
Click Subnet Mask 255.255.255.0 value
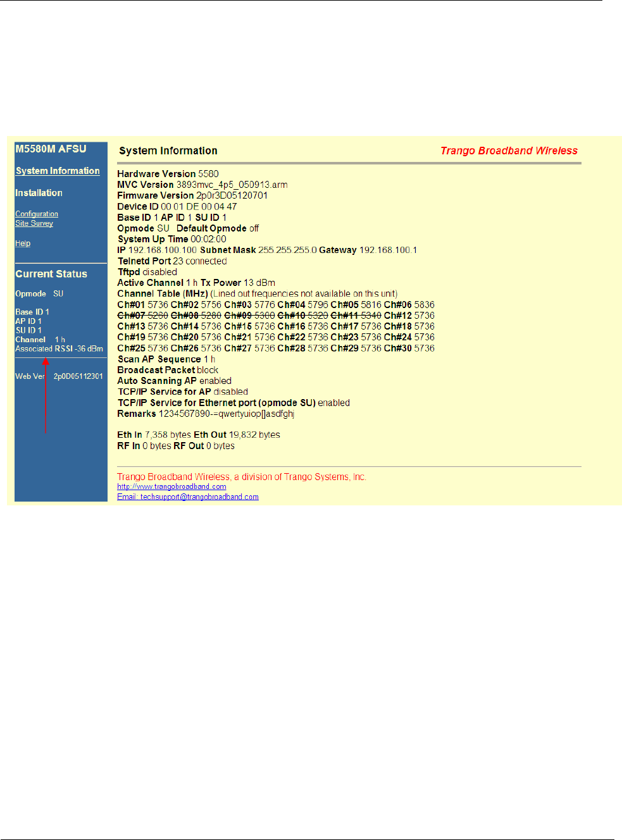pos(258,250)
